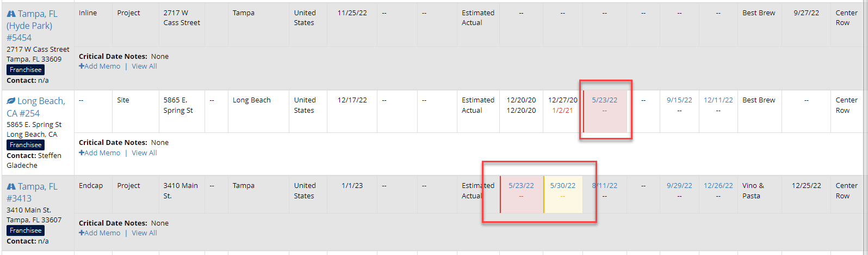Image resolution: width=868 pixels, height=255 pixels.
Task: Click the Franchisee badge under Long Beach
Action: pos(26,145)
